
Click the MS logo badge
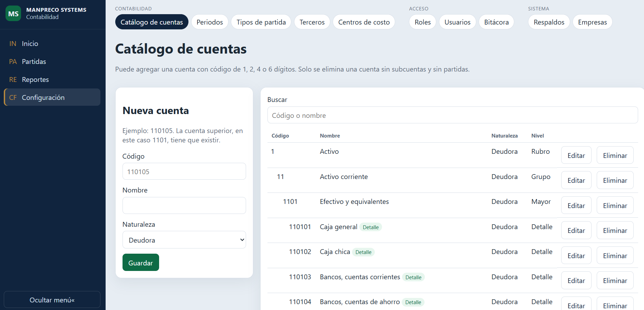point(13,13)
